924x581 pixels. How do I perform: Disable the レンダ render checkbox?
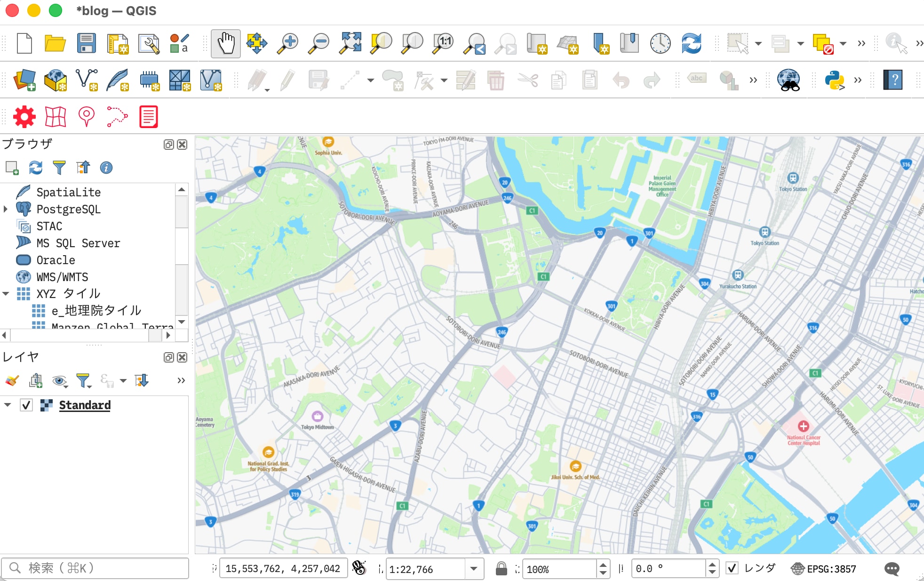pyautogui.click(x=732, y=568)
